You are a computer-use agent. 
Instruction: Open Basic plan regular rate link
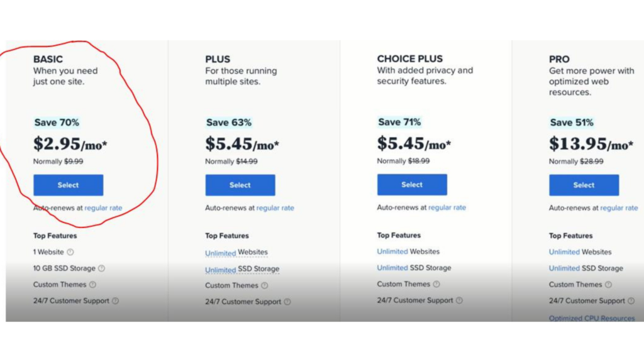[103, 208]
